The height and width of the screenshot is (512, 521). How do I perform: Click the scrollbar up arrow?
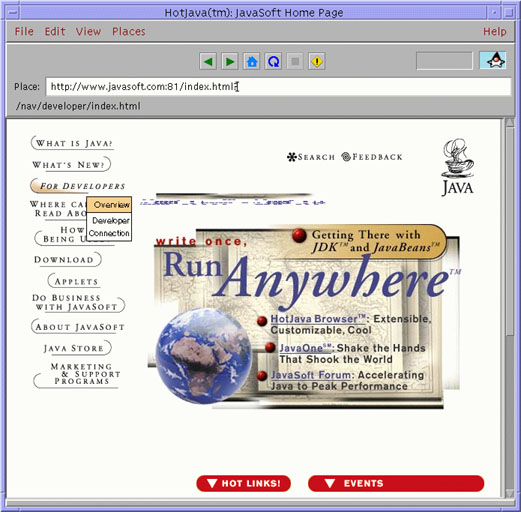[x=510, y=123]
